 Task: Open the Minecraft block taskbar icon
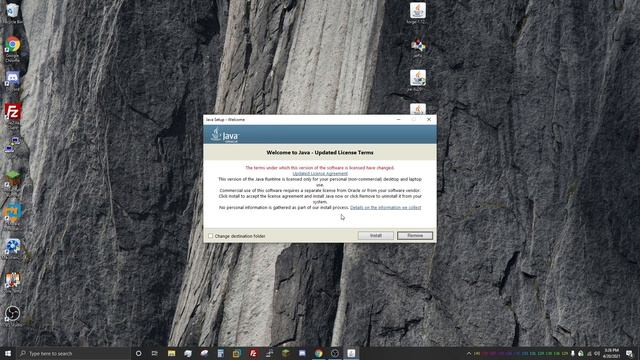point(286,353)
